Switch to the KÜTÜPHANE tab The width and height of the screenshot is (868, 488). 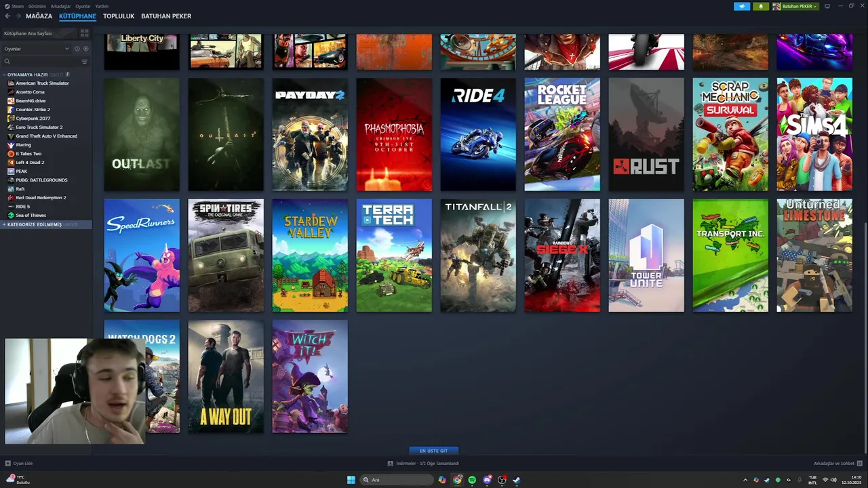77,16
